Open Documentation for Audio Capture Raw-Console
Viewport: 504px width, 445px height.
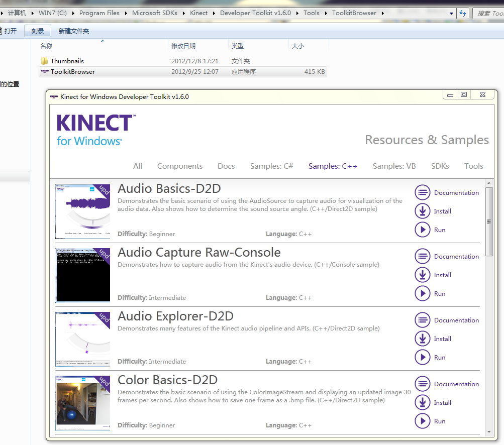click(x=422, y=256)
